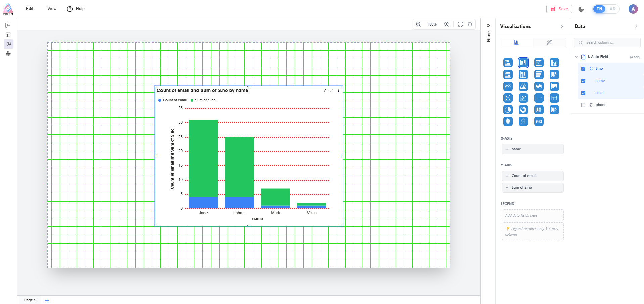Choose the donut chart visualization
The height and width of the screenshot is (304, 644).
(x=523, y=110)
